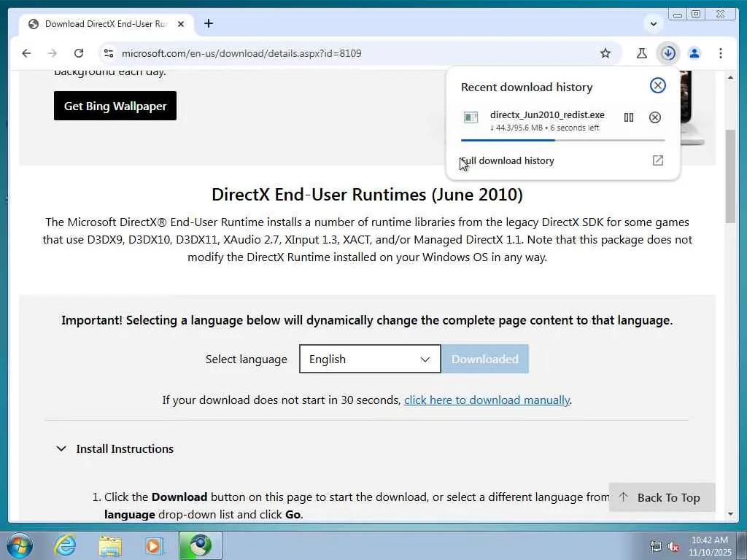Open Windows Explorer folder from taskbar
This screenshot has height=560, width=747.
tap(110, 545)
